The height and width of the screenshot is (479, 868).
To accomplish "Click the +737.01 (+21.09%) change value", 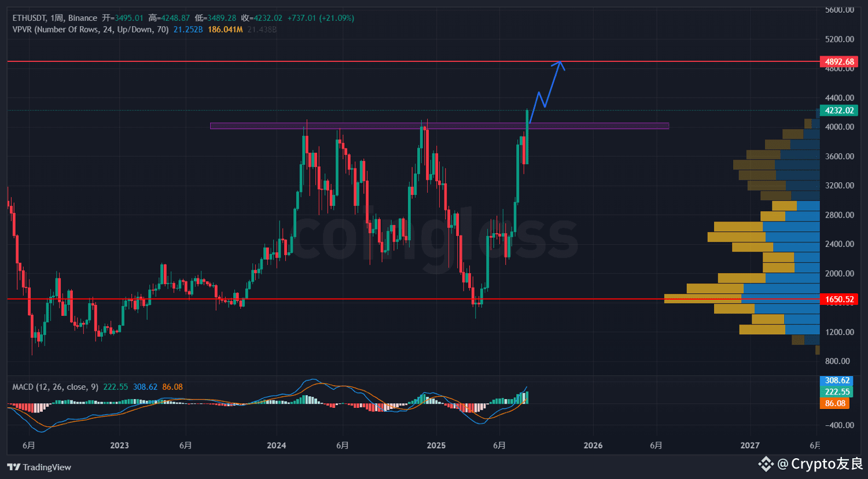I will (x=321, y=18).
